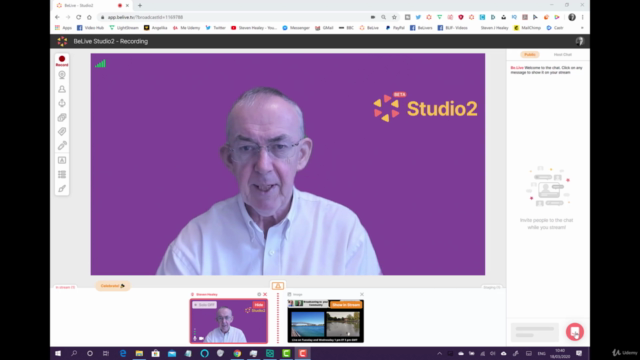Click the link icon in left sidebar
Viewport: 640px width, 360px height.
(62, 146)
